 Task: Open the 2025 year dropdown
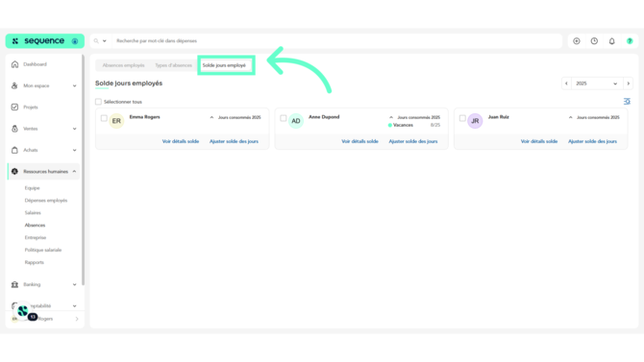click(x=596, y=84)
